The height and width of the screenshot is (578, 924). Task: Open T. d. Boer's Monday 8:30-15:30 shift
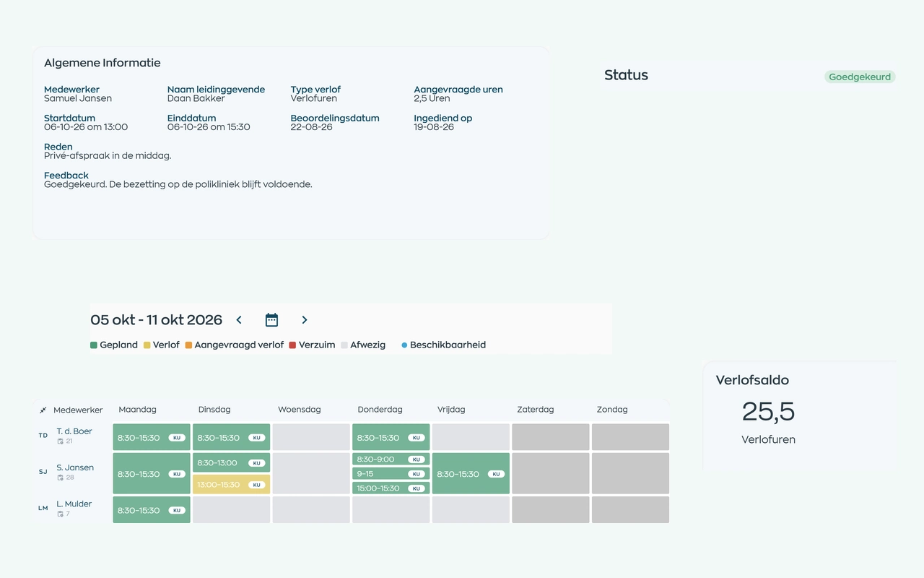click(152, 437)
